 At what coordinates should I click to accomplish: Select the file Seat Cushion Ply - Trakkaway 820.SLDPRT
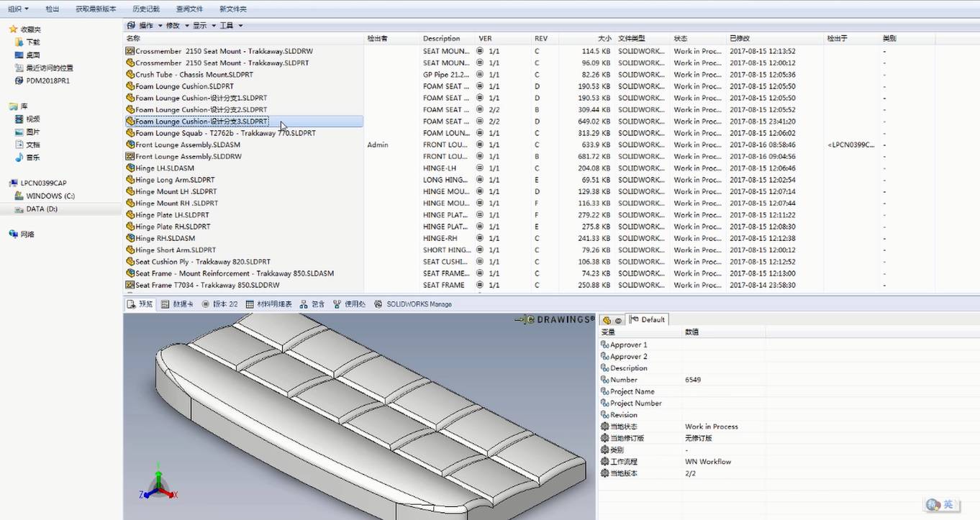[x=203, y=262]
